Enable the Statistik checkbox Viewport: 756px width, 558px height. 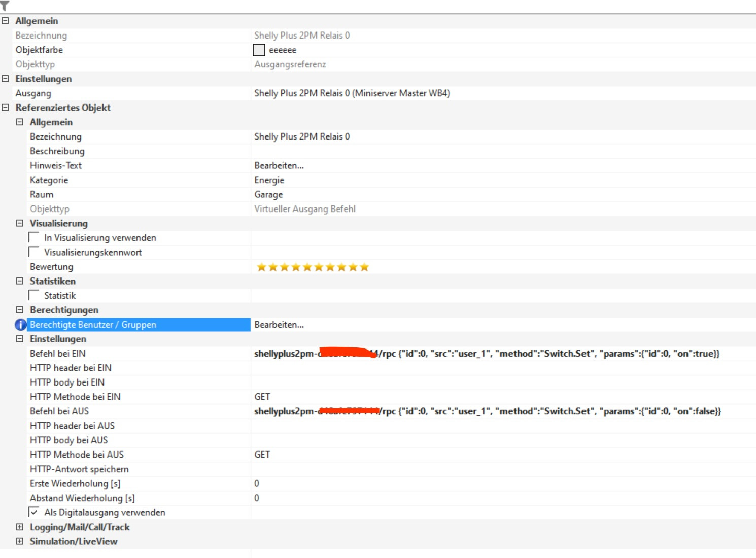click(x=34, y=295)
